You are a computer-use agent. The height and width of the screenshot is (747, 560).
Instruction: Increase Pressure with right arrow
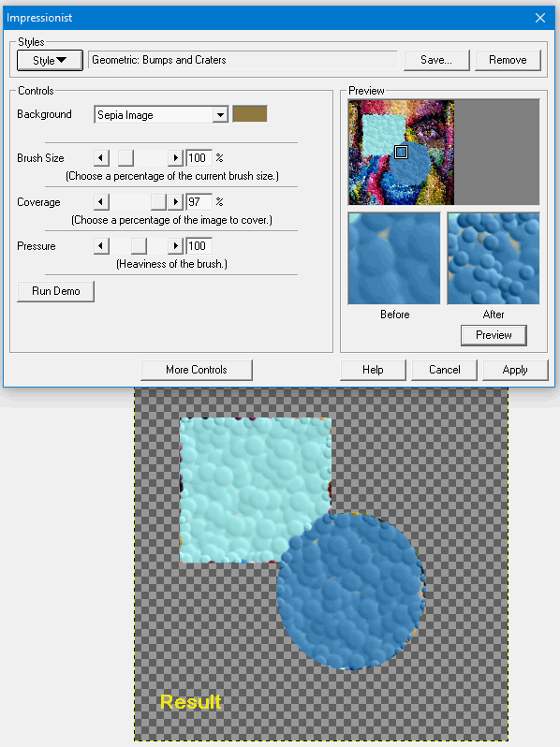(176, 246)
